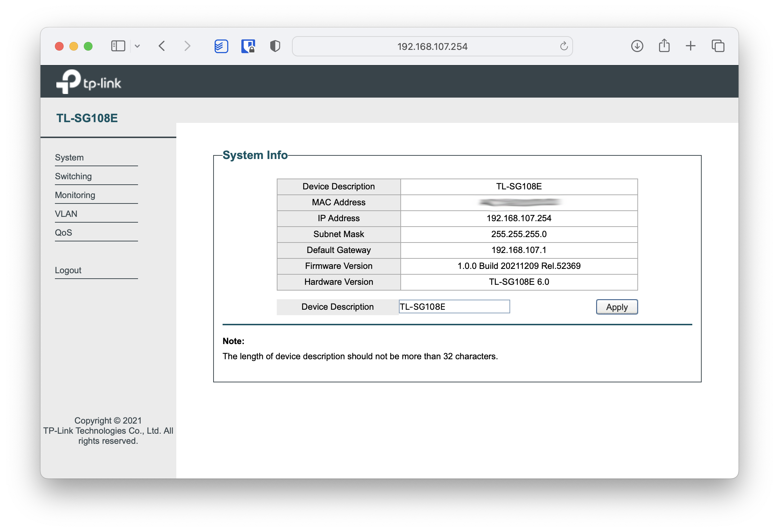
Task: Select the IP Address value 192.168.107.254 in table
Action: [519, 218]
